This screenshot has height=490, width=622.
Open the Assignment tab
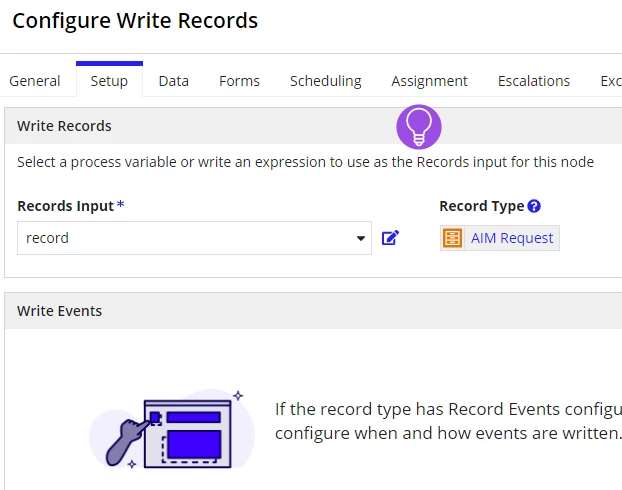pos(430,81)
